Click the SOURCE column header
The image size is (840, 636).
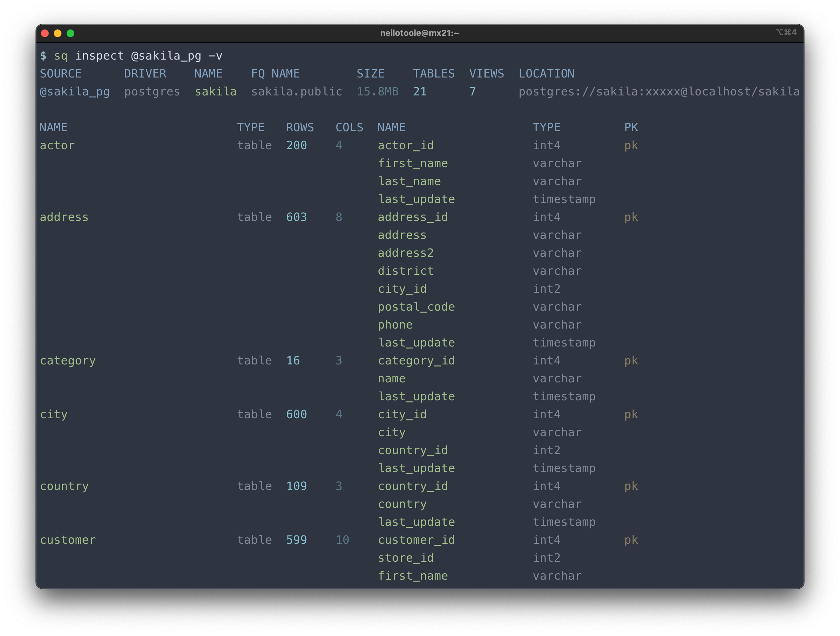(61, 73)
